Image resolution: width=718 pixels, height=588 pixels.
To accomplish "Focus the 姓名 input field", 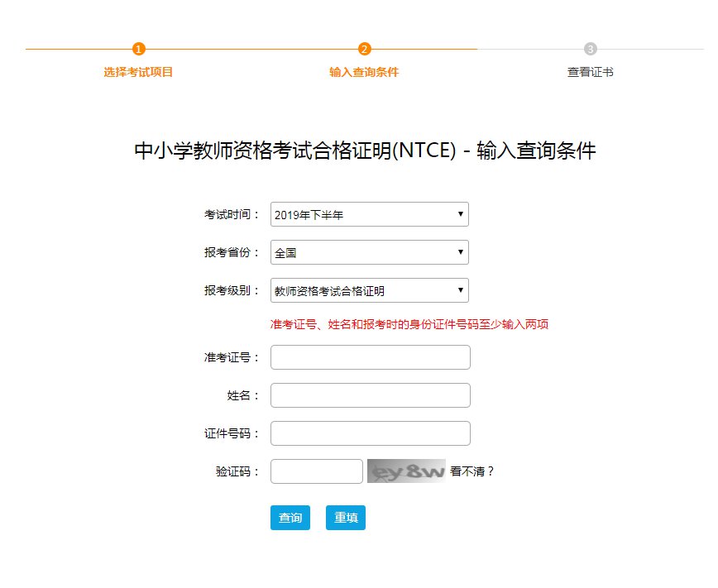I will pos(370,395).
